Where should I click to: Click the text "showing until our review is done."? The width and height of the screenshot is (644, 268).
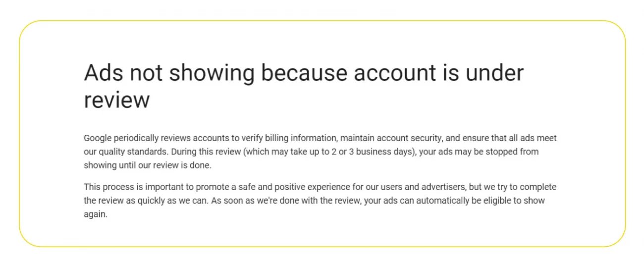click(148, 165)
